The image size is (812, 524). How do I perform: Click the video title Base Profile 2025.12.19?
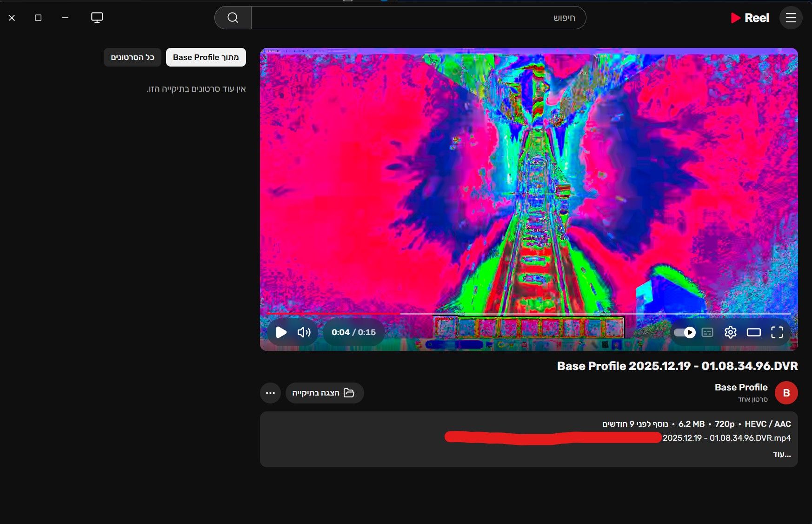[677, 366]
